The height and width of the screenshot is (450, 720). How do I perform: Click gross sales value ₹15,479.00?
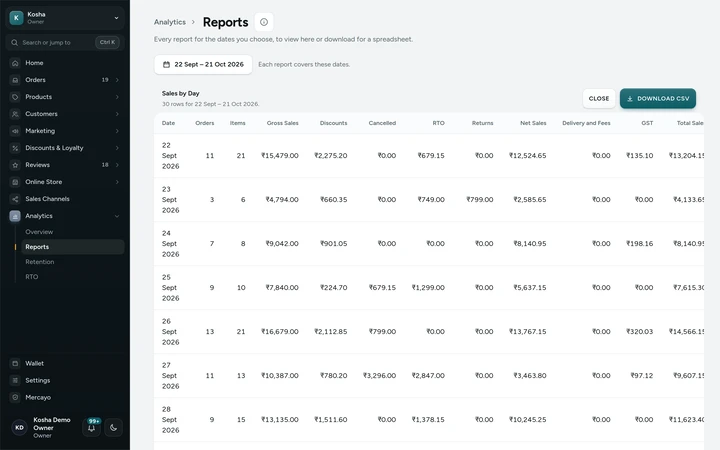point(280,156)
